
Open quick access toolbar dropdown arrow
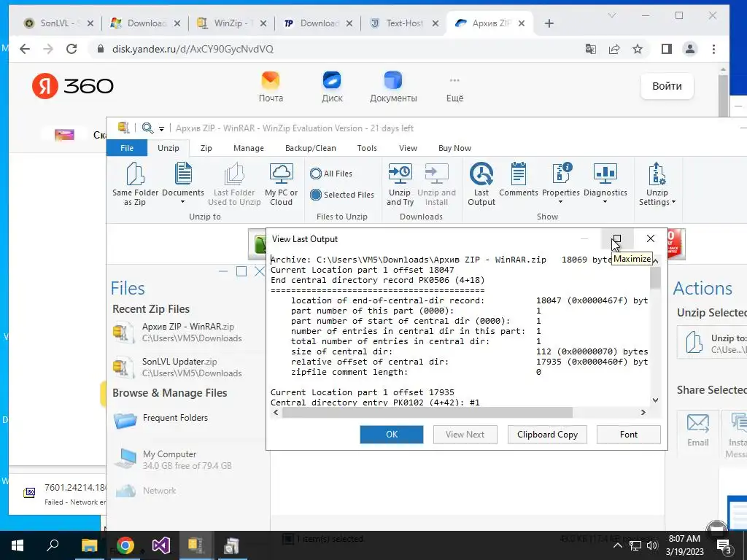[x=161, y=128]
